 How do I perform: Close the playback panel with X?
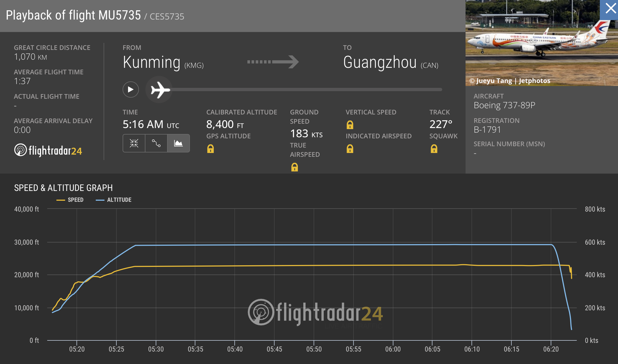click(610, 8)
